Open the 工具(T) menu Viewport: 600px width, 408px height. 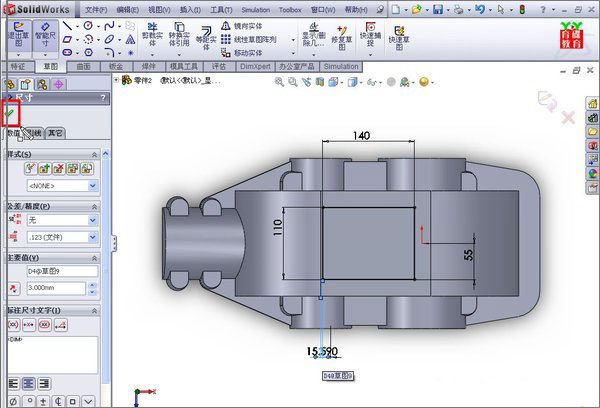[x=221, y=9]
